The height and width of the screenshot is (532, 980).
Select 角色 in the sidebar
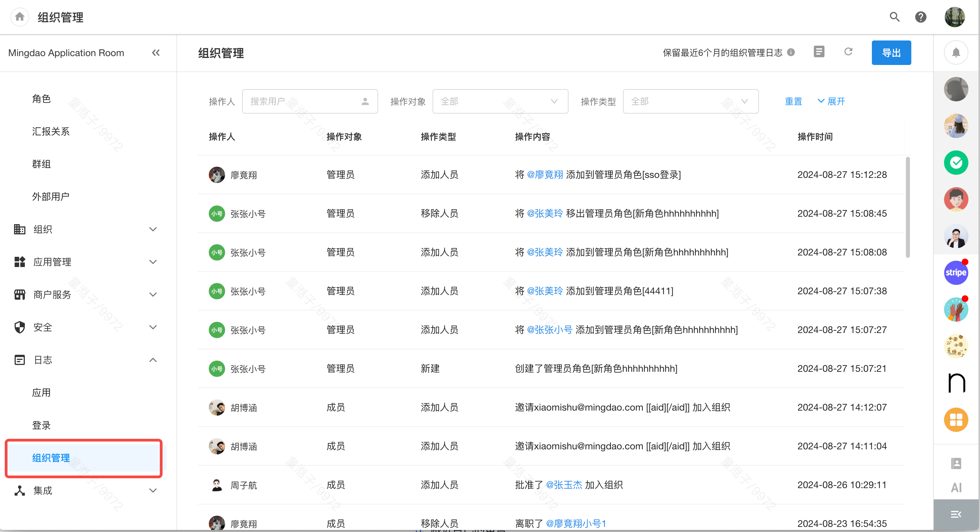click(41, 99)
